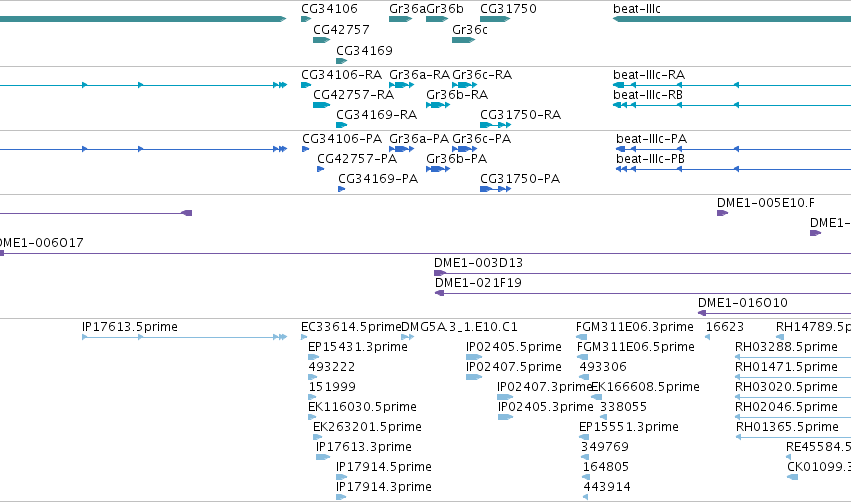The image size is (851, 502).
Task: Click the RH01471.5prime label
Action: 786,367
